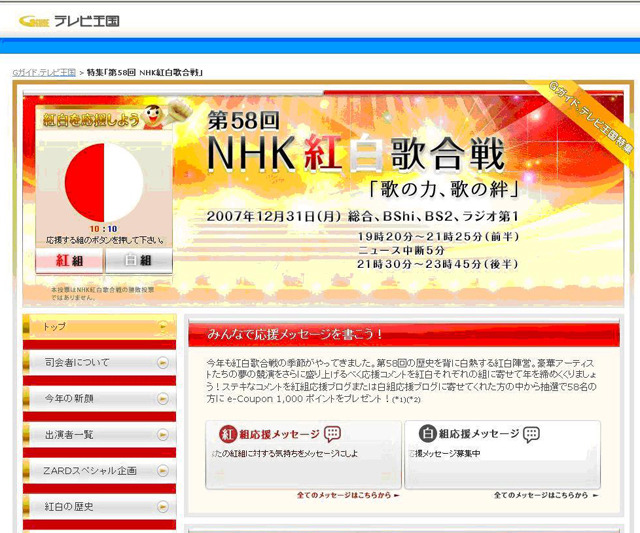Open ZARDスペシャル企画 menu item

click(100, 471)
